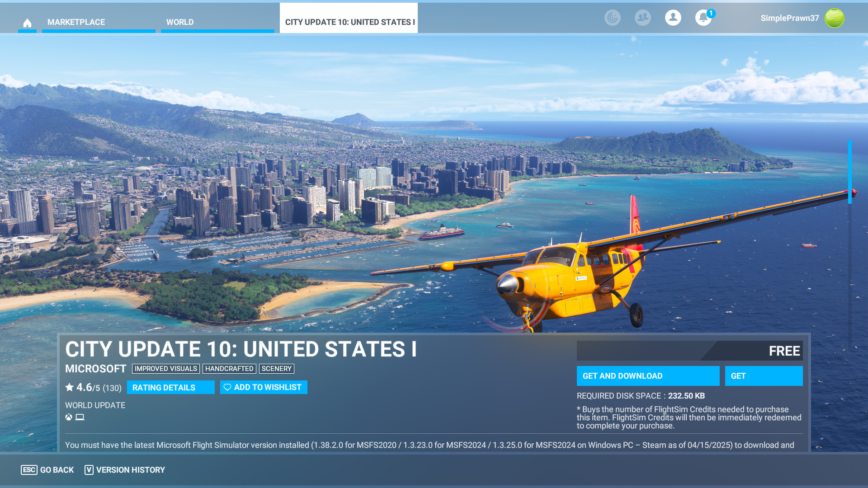Open the friends group icon
Image resolution: width=868 pixels, height=488 pixels.
pyautogui.click(x=643, y=18)
